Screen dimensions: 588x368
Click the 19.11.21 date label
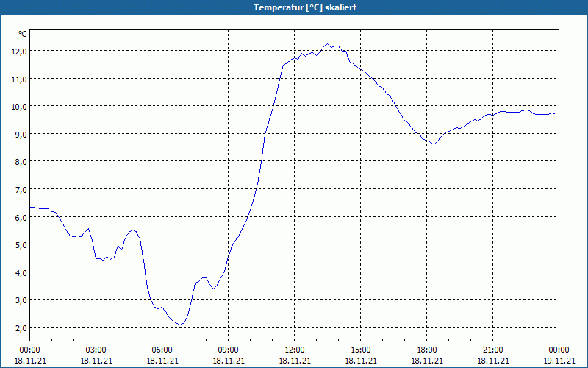coord(559,361)
